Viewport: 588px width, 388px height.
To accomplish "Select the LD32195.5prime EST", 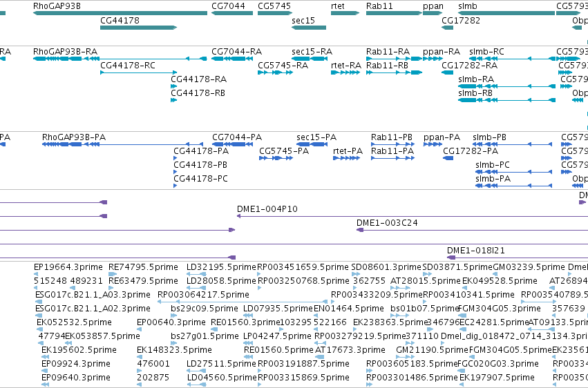I will (x=196, y=274).
